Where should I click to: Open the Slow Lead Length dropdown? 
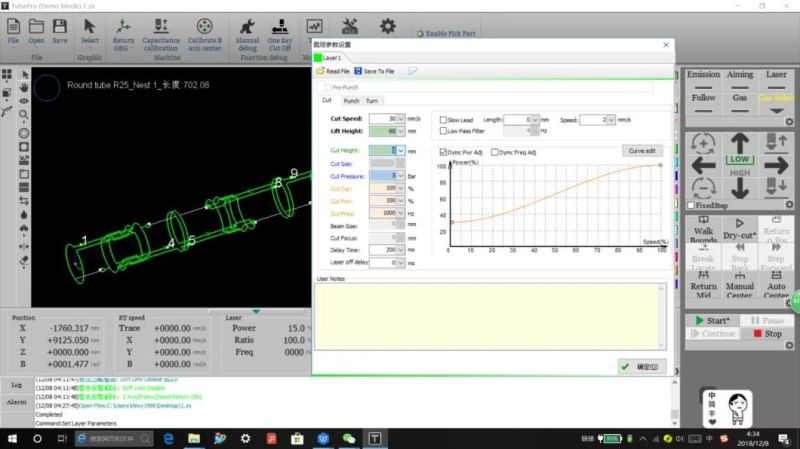point(535,120)
